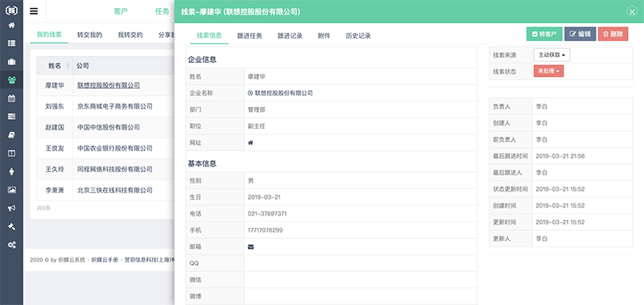Click the envelope icon in 邮箱 row

click(250, 247)
